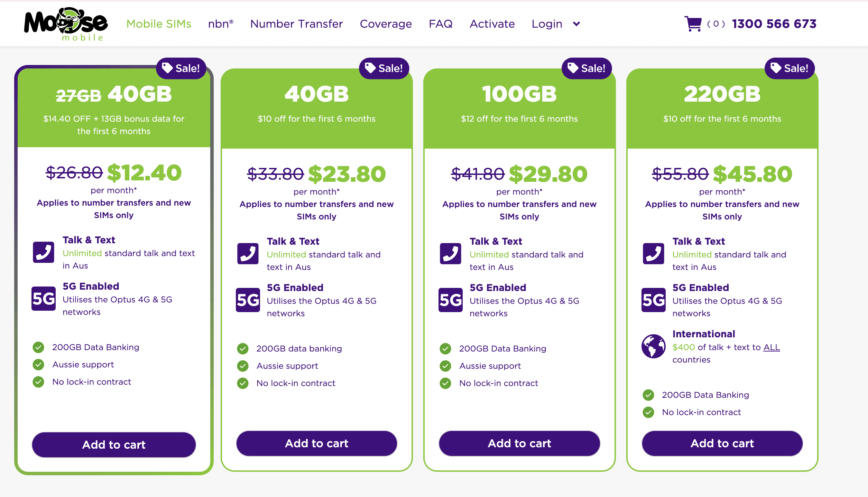
Task: Click the Moose Mobile logo
Action: pos(66,24)
